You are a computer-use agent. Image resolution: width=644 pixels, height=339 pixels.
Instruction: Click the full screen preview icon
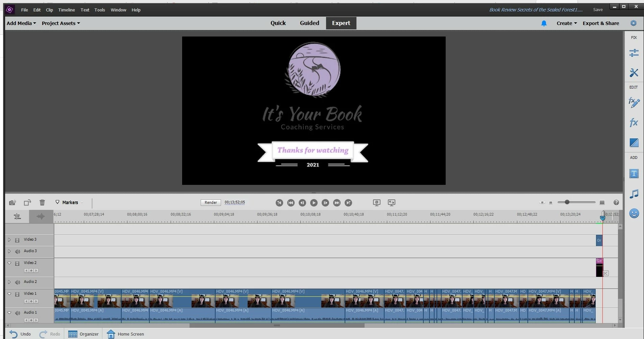392,202
